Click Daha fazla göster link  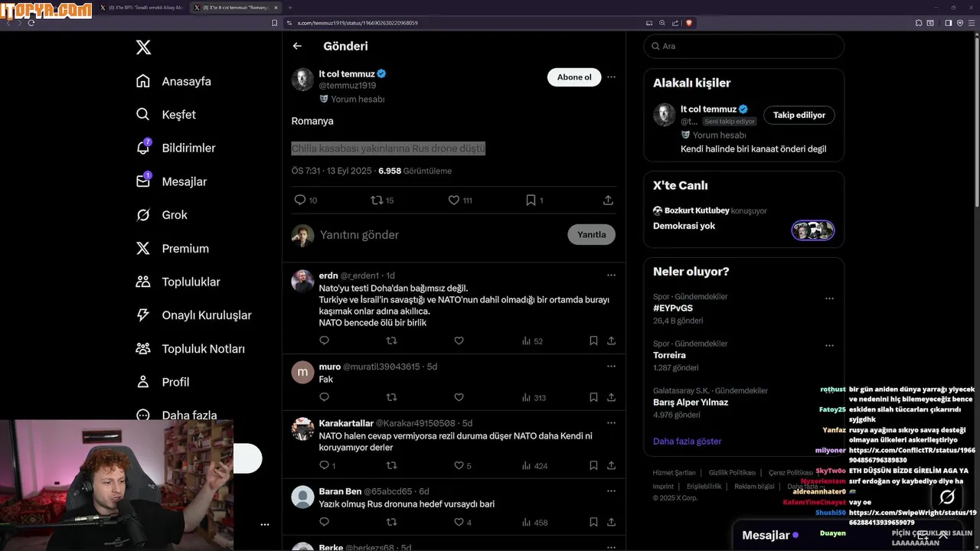(687, 442)
